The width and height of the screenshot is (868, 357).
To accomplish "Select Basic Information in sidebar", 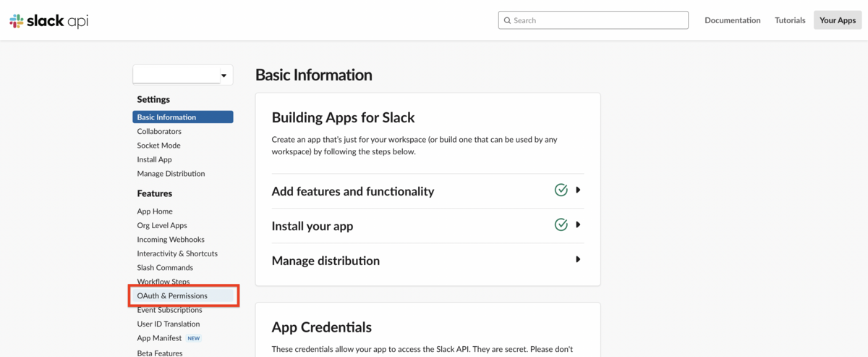I will point(183,117).
